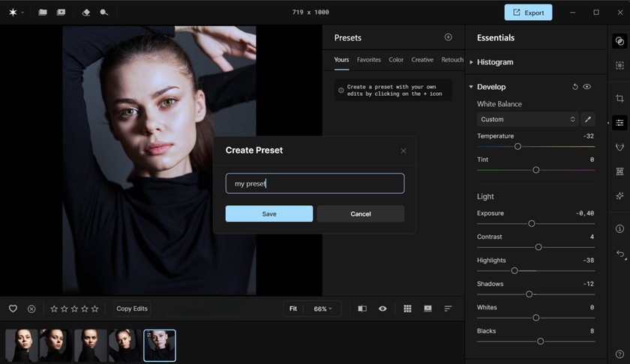Collapse the Develop section
This screenshot has height=364, width=630.
pos(471,87)
